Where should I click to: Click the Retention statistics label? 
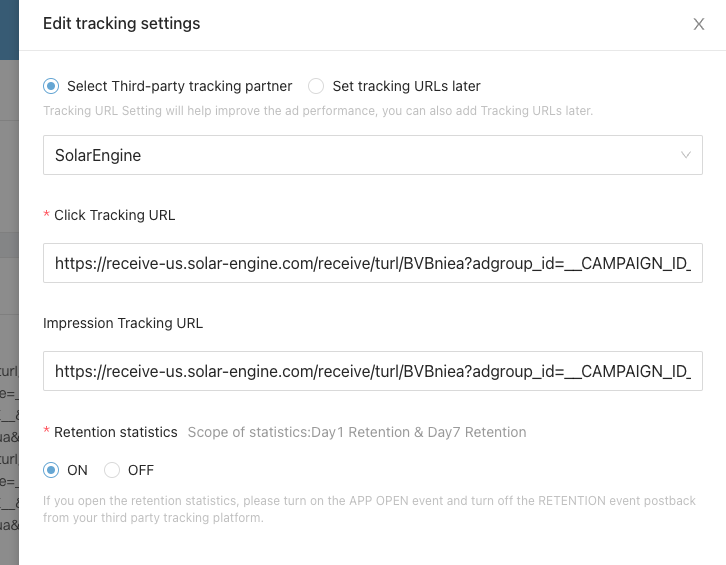[115, 432]
